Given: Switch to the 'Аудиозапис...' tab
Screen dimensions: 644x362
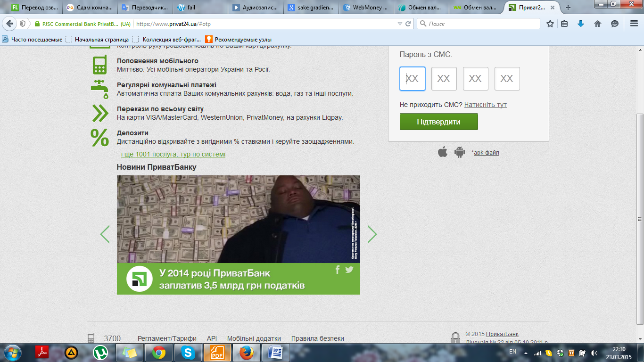Looking at the screenshot, I should [256, 8].
